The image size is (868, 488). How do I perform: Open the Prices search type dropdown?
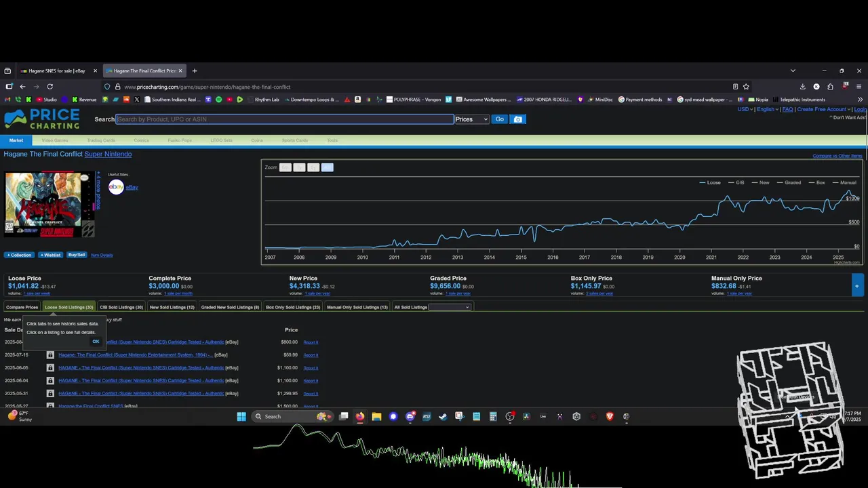pos(472,119)
